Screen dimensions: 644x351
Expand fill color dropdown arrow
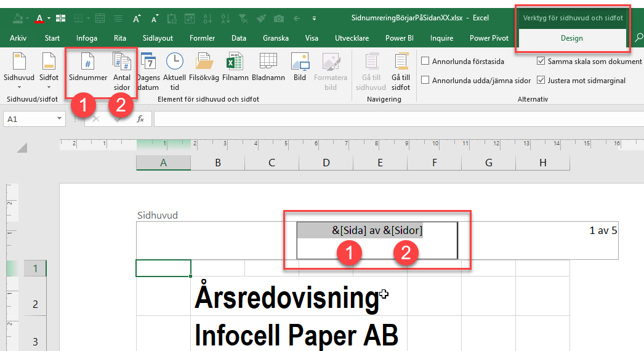tap(27, 18)
